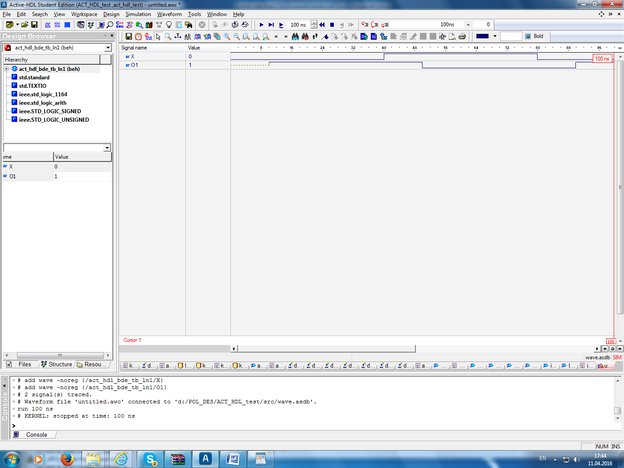
Task: Open dropdown arrow beside new workspace icon
Action: 18,25
